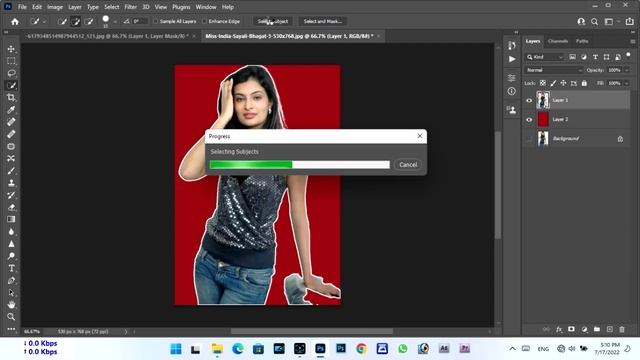Select the Gradient tool
The width and height of the screenshot is (640, 360).
11,219
